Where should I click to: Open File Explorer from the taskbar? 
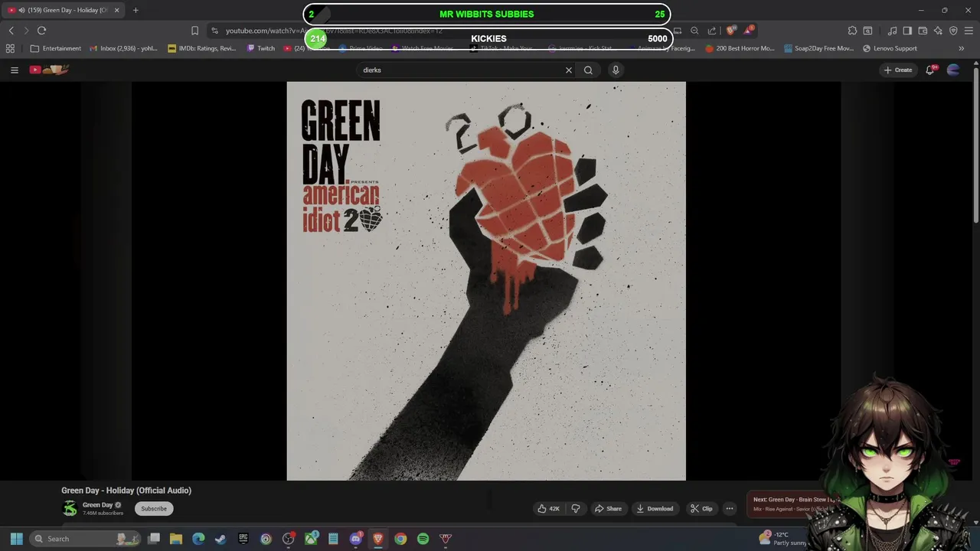coord(176,539)
